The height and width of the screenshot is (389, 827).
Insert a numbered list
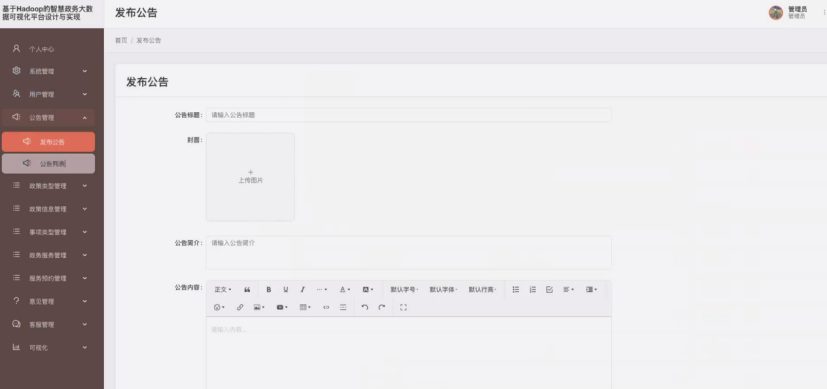[x=533, y=289]
